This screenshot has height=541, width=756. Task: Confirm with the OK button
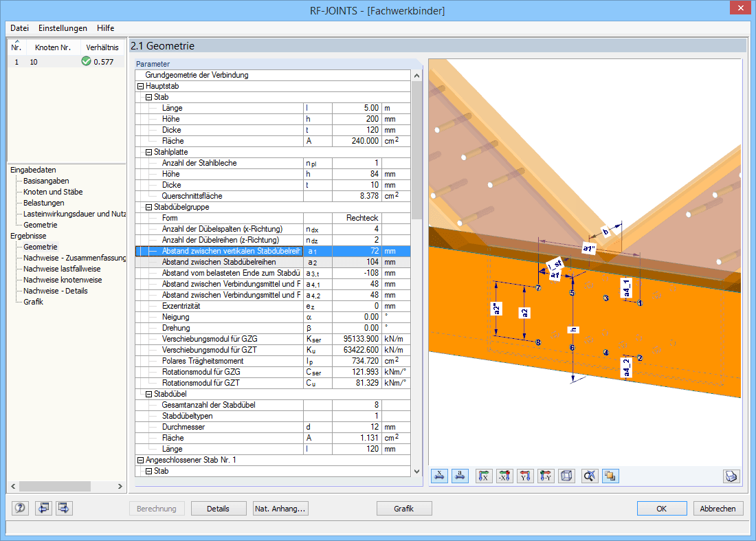tap(661, 509)
